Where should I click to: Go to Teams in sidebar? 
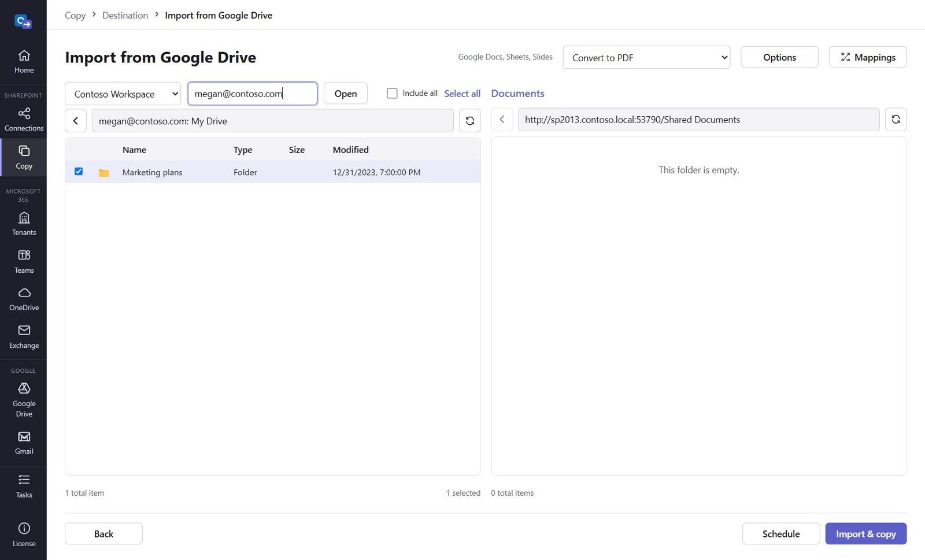[x=24, y=262]
